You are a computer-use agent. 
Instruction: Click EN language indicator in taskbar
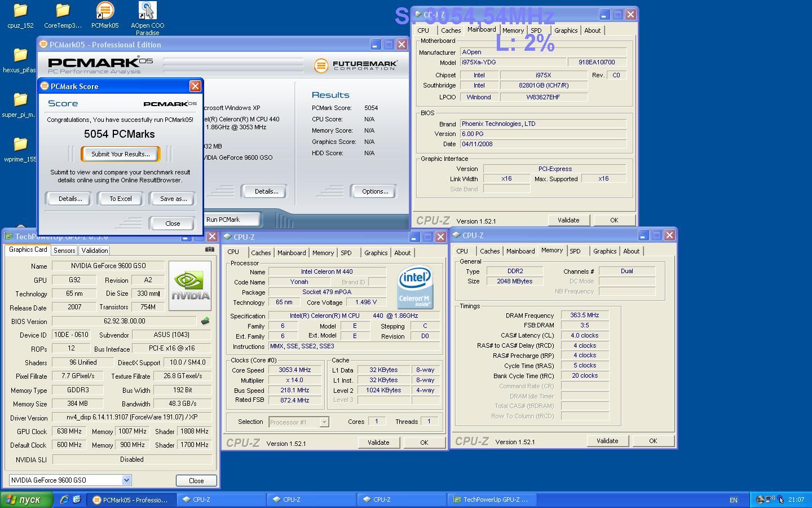click(x=733, y=500)
